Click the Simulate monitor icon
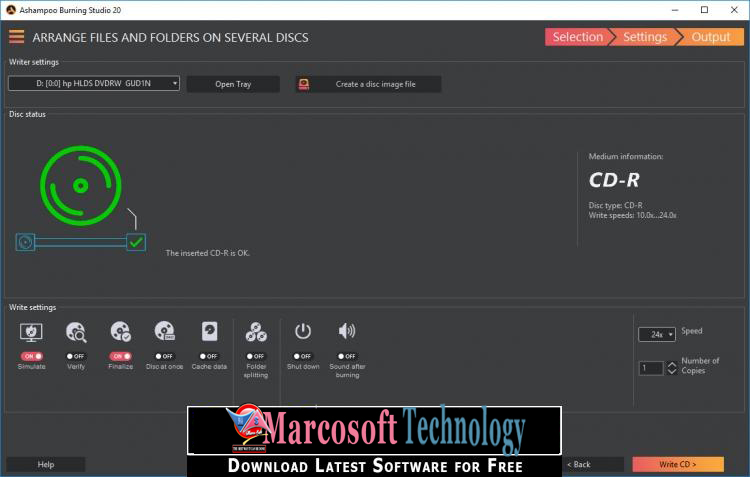Screen dimensions: 750x477 point(31,332)
